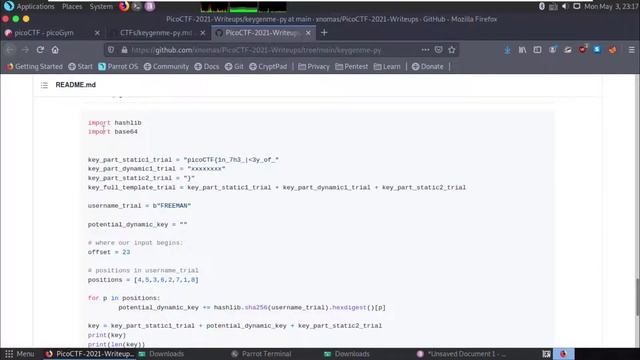The height and width of the screenshot is (360, 640).
Task: Click the line 'positions = [4,5,3,6,2,7,1,8]'
Action: click(x=143, y=280)
